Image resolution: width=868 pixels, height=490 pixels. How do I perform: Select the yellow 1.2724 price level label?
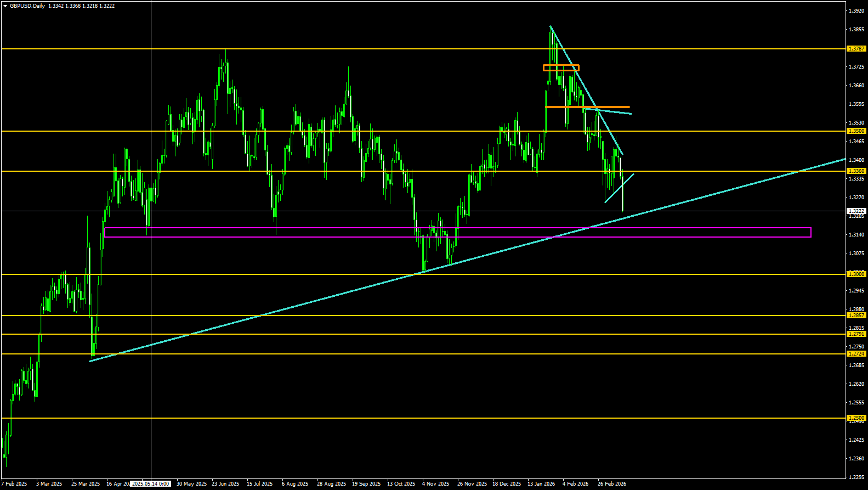(x=856, y=354)
